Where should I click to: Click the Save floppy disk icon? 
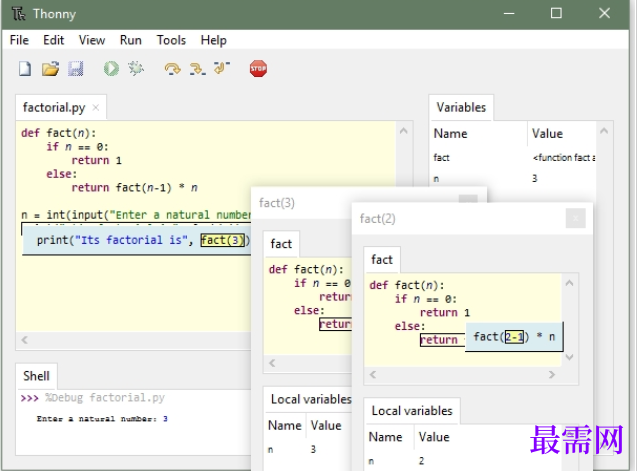coord(75,68)
